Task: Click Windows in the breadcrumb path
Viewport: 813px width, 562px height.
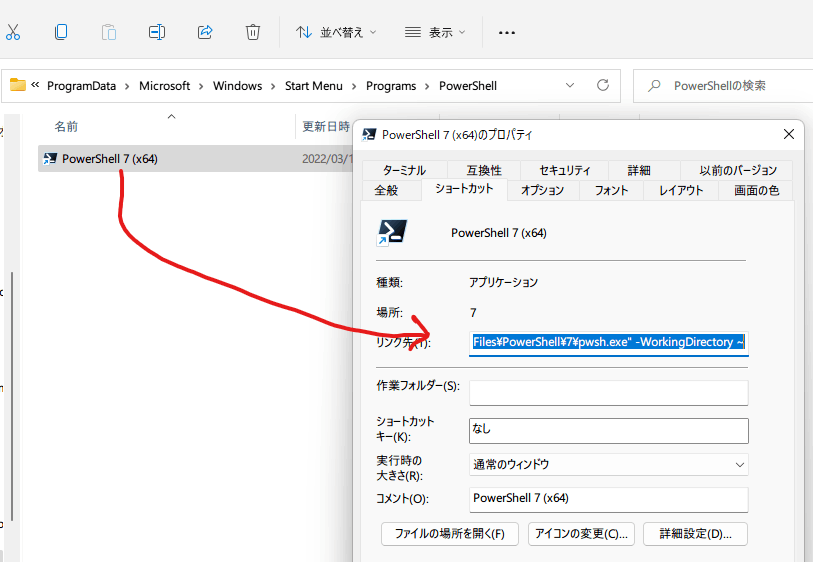Action: pyautogui.click(x=237, y=86)
